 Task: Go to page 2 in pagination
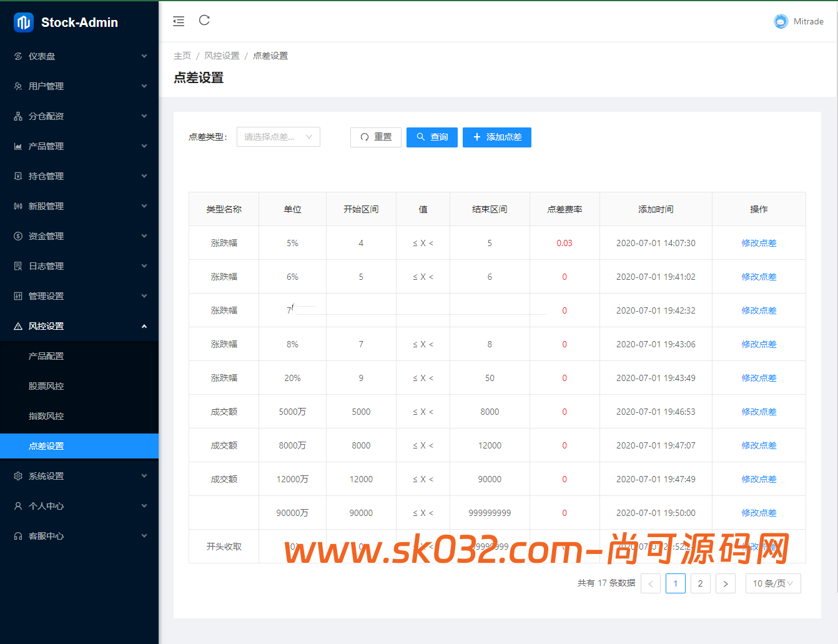(x=700, y=583)
